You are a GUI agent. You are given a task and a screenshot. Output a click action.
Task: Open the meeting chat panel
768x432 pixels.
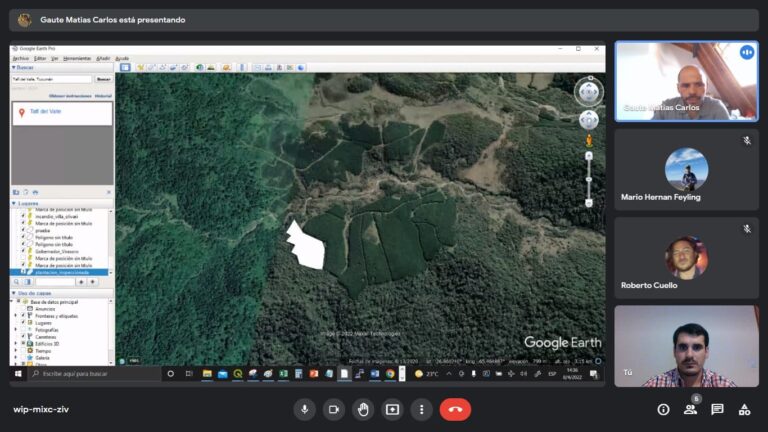point(717,409)
